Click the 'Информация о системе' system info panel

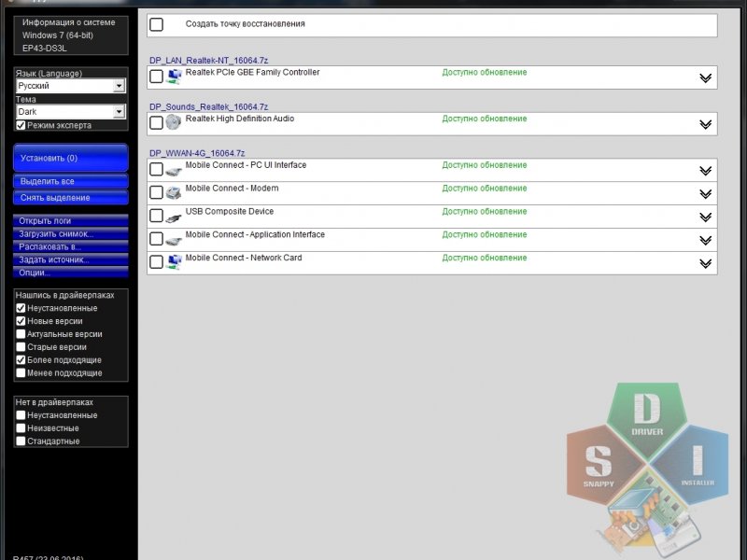pyautogui.click(x=71, y=35)
